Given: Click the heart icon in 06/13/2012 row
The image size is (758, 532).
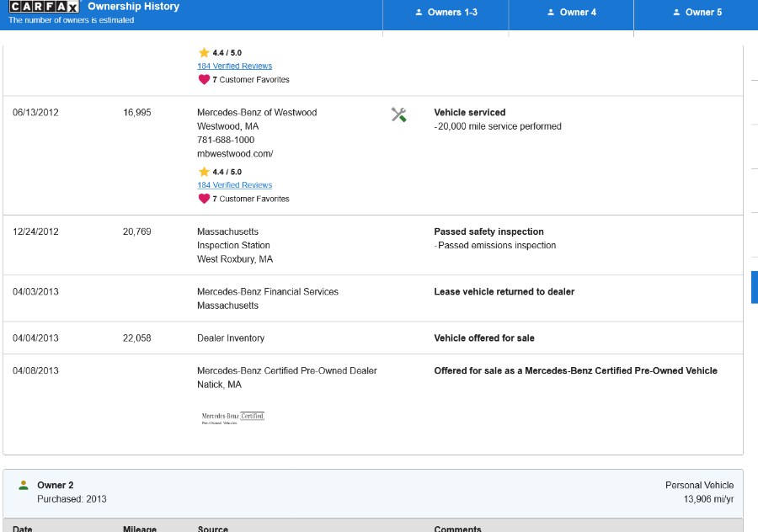Looking at the screenshot, I should coord(204,199).
